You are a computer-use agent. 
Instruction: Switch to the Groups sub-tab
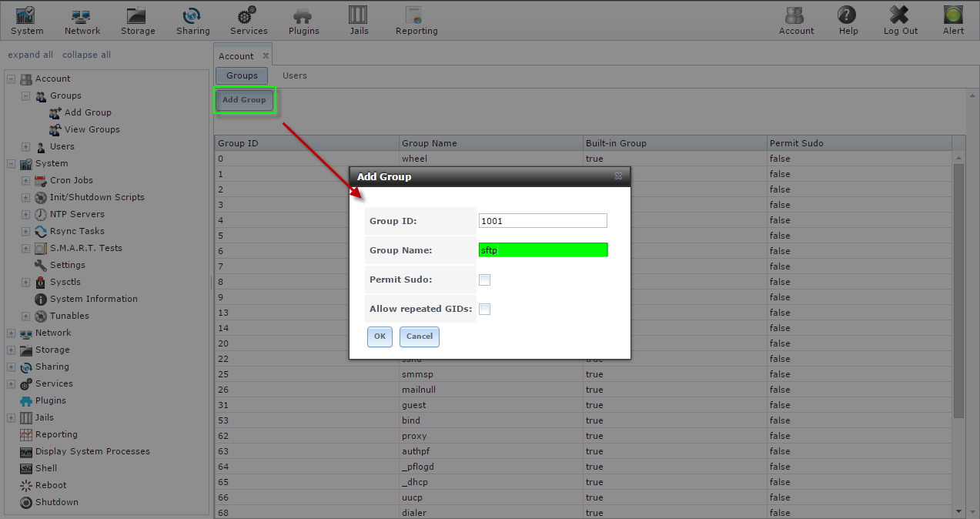[242, 75]
